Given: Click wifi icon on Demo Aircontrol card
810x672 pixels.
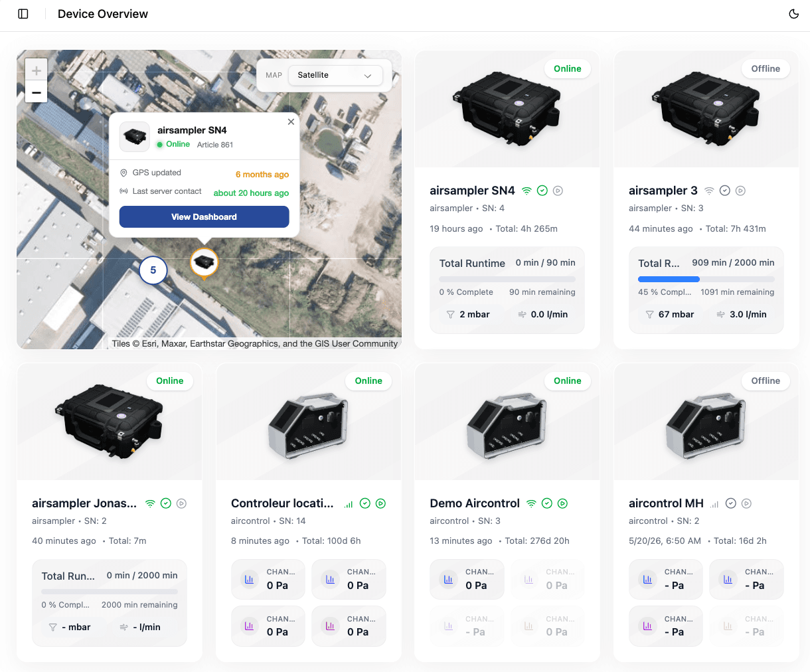Looking at the screenshot, I should point(531,503).
